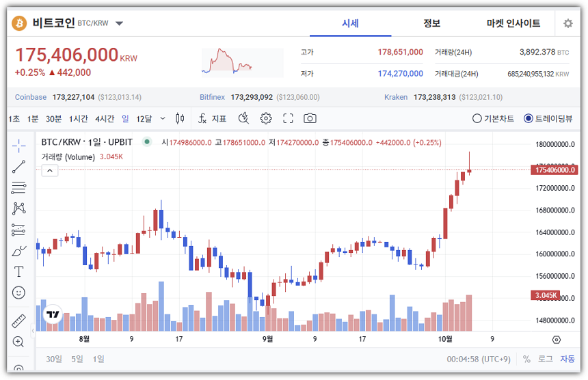Select 트레이딩뷰 radio option
Viewport: 588px width, 380px height.
pyautogui.click(x=548, y=118)
